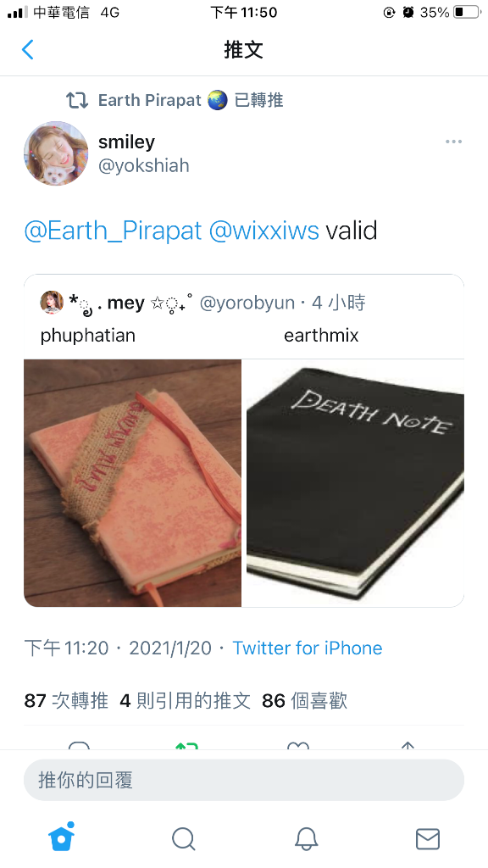Viewport: 488px width, 868px height.
Task: Open the Messages envelope tab
Action: (x=428, y=839)
